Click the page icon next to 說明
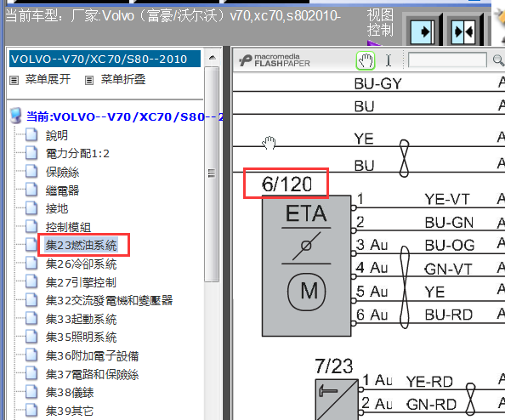Image resolution: width=505 pixels, height=420 pixels. [x=31, y=134]
